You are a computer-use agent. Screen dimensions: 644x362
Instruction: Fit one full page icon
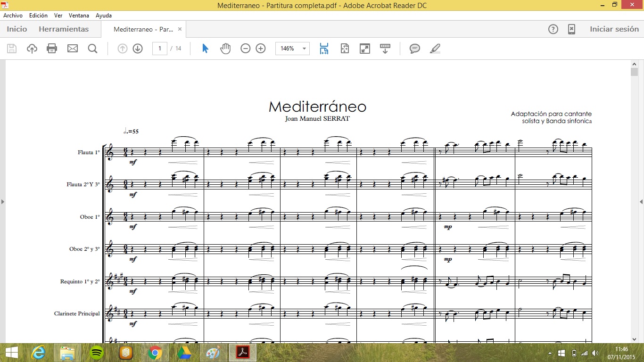[x=345, y=49]
